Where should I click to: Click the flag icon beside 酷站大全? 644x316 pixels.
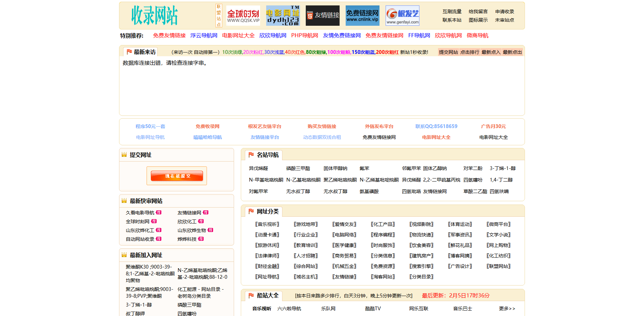251,295
